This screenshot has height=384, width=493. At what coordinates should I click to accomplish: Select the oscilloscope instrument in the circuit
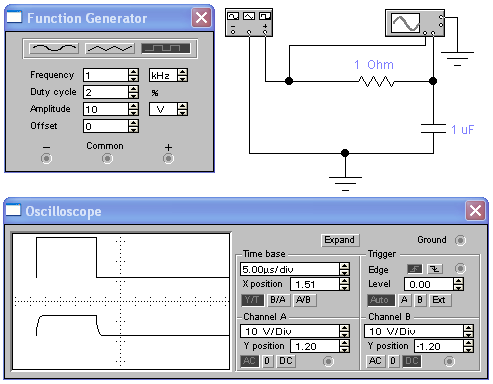[415, 23]
